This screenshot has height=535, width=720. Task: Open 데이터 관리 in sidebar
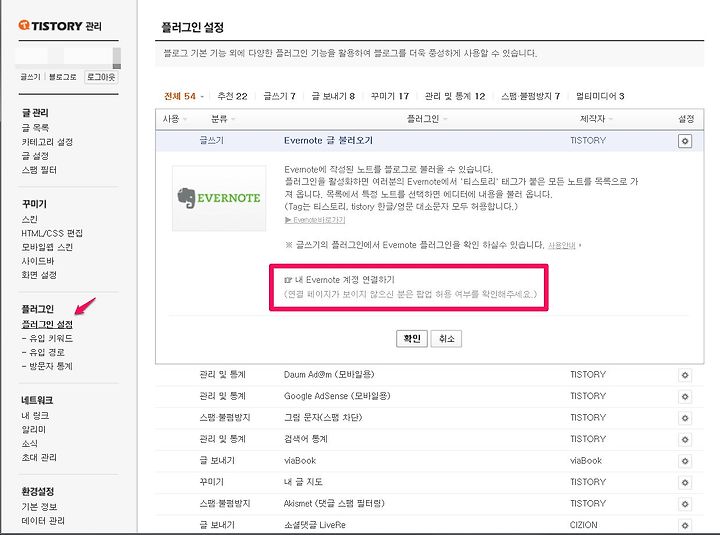tap(43, 521)
